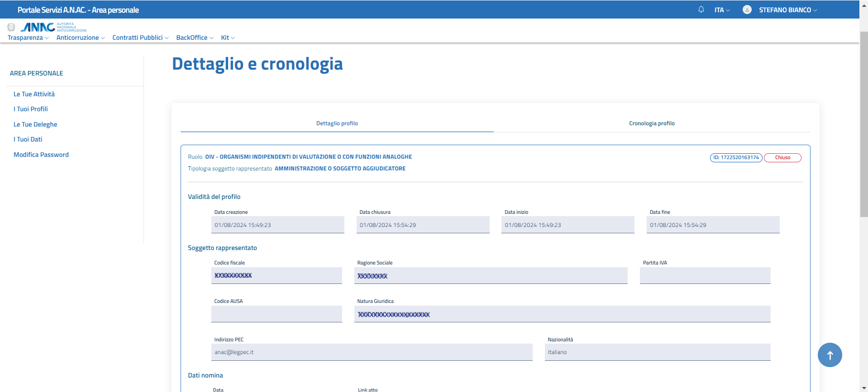Select the Dettaglio profilo tab
868x392 pixels.
pos(337,123)
